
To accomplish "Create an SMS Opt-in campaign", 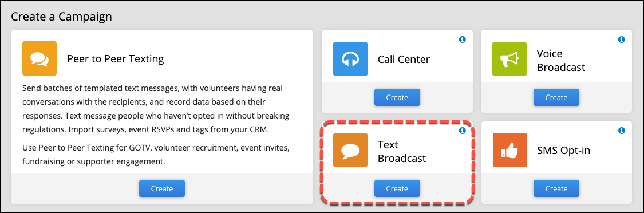I will [x=556, y=188].
